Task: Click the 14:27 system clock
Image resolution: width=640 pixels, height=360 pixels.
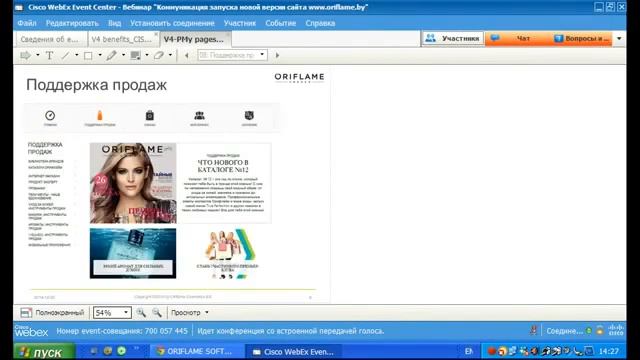Action: pos(609,351)
